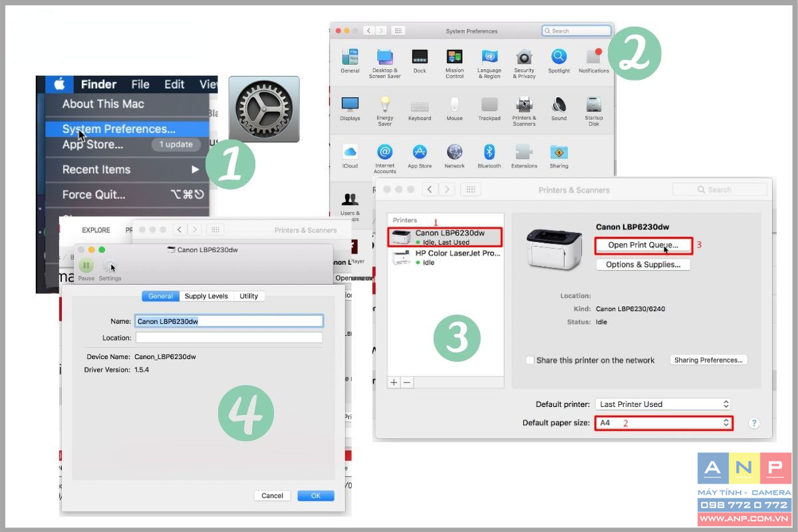Viewport: 798px width, 532px height.
Task: Open the File menu
Action: (x=140, y=84)
